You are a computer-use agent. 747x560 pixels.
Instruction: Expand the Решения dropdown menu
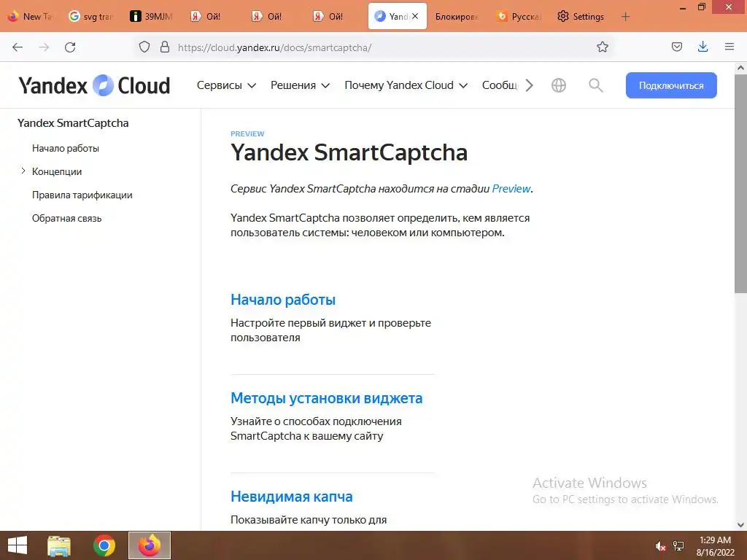[300, 86]
